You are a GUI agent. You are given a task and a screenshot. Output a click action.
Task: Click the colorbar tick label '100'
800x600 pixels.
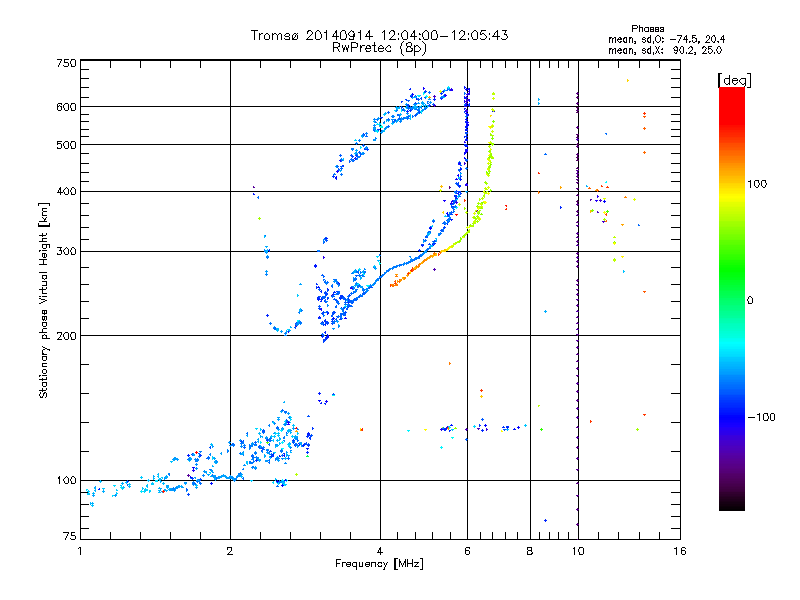tap(757, 184)
